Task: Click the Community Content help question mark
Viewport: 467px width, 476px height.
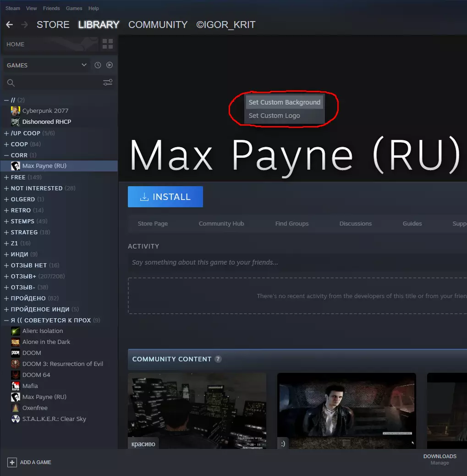Action: (x=218, y=359)
